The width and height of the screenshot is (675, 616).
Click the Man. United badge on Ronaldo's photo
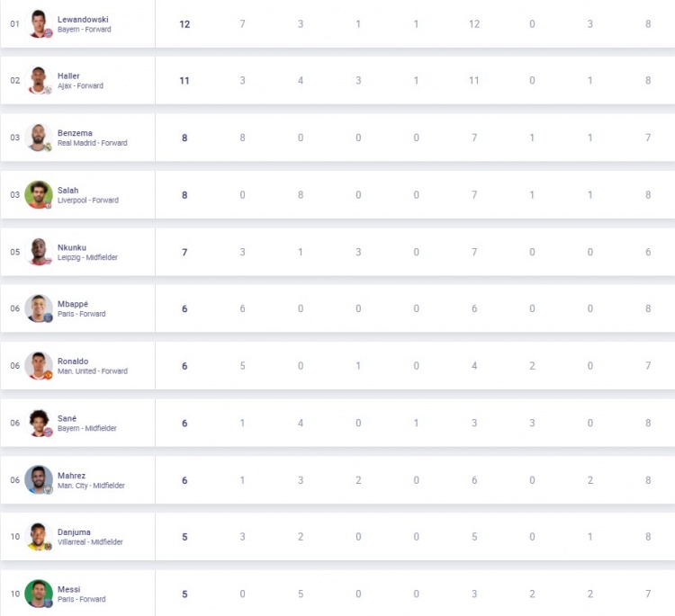49,375
